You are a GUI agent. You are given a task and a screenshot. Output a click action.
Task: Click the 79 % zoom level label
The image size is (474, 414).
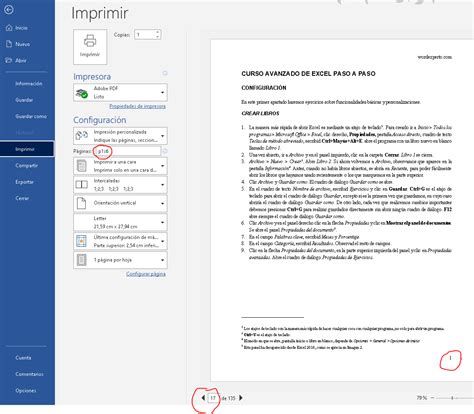click(421, 398)
